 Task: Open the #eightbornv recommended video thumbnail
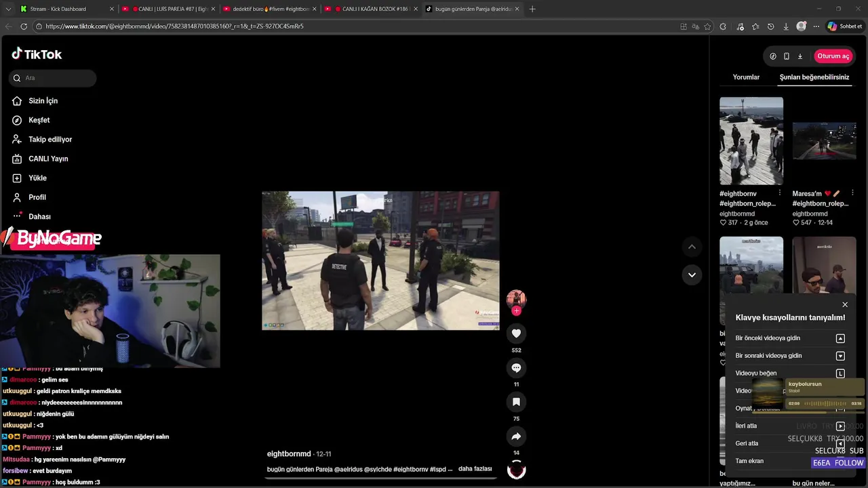click(x=751, y=141)
